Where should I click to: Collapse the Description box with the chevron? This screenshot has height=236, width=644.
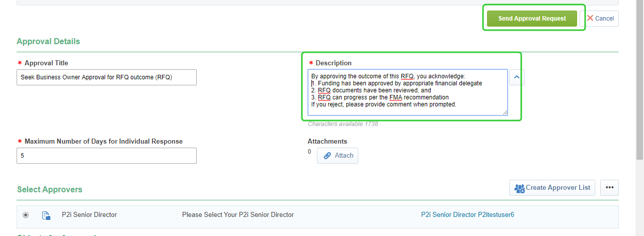coord(517,77)
